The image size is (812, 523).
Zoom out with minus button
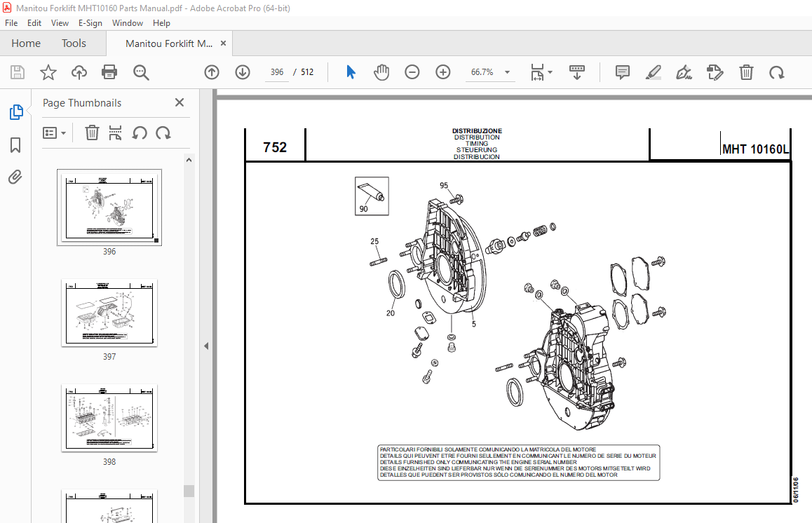412,72
